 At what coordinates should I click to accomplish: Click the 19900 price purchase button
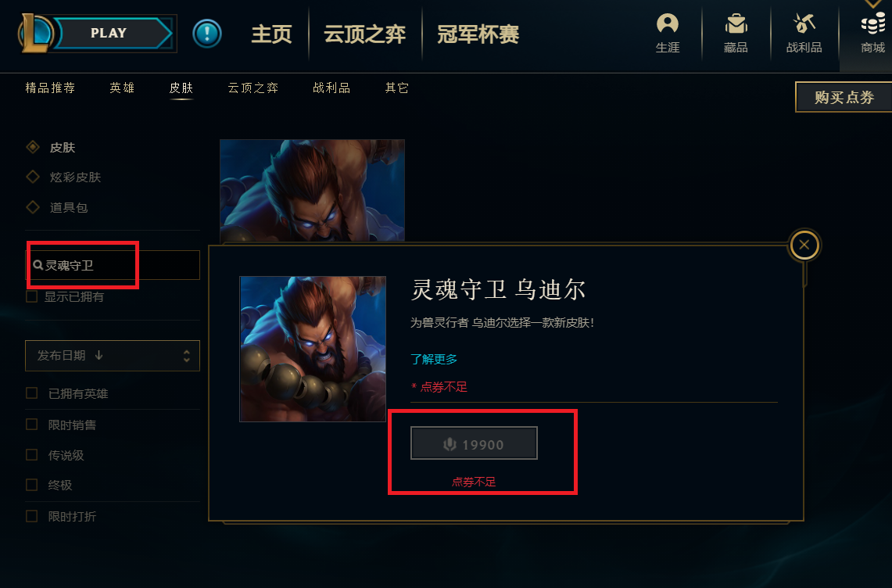[474, 443]
